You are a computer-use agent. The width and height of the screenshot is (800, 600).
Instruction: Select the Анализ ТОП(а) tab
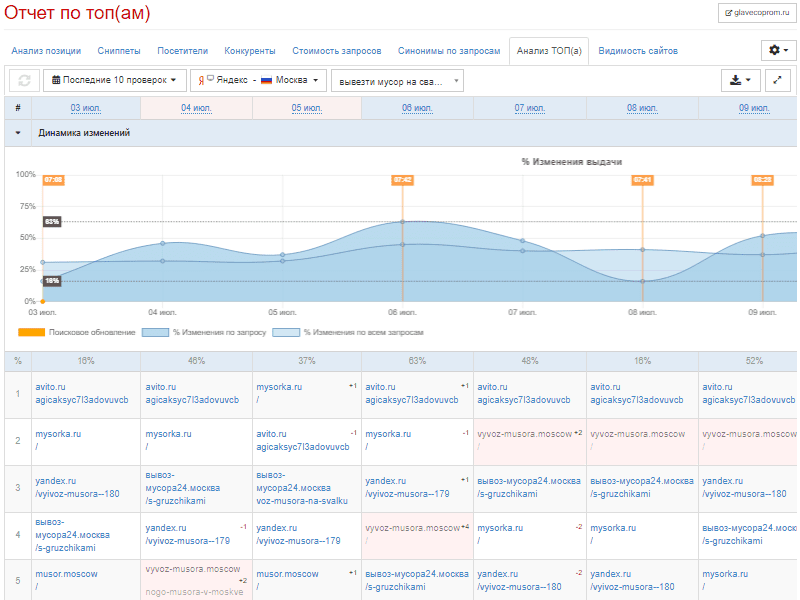[x=549, y=51]
